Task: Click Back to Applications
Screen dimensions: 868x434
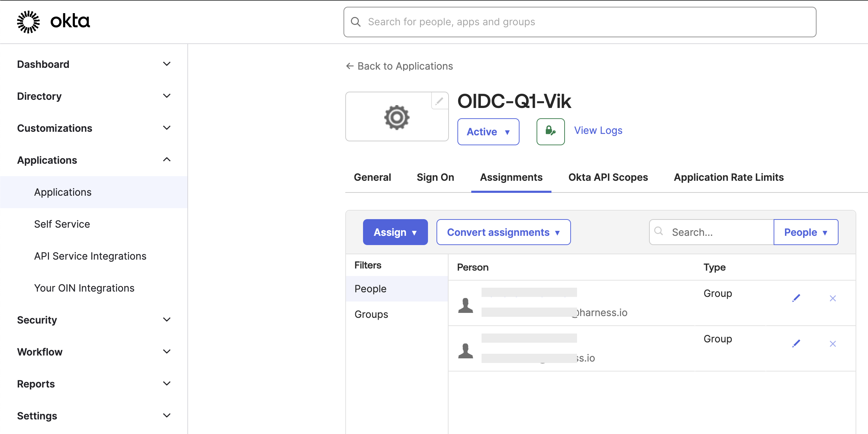Action: tap(399, 66)
